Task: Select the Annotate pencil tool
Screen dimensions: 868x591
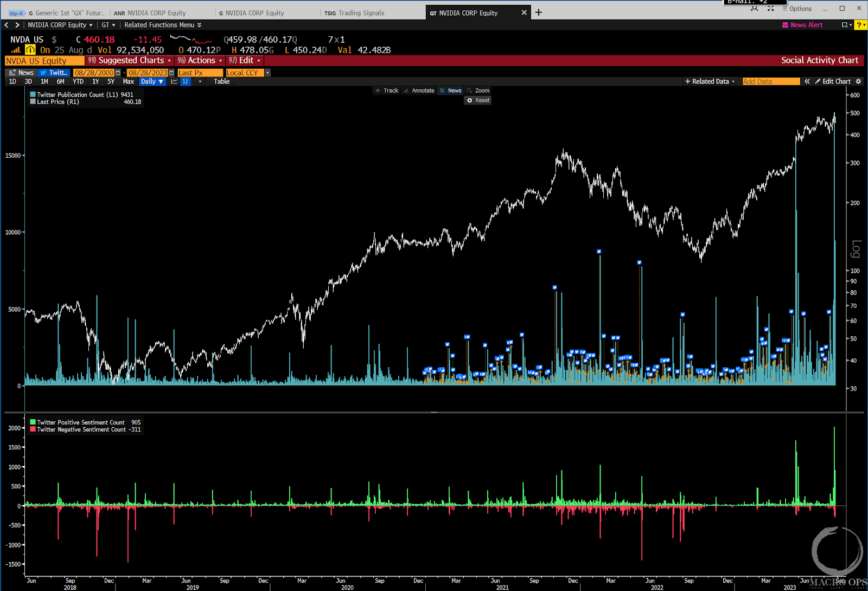Action: (419, 91)
